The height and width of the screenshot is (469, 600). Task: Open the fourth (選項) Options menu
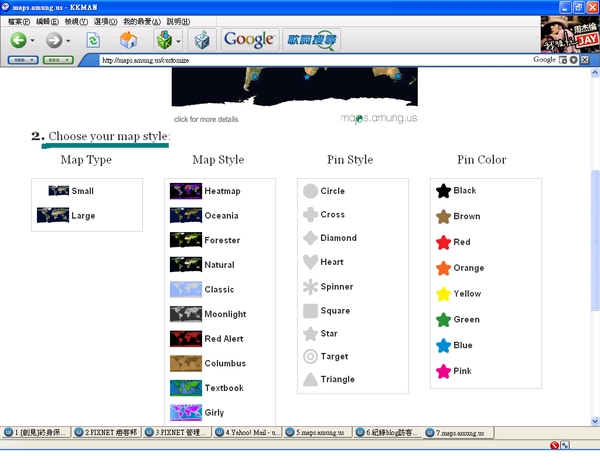pyautogui.click(x=106, y=21)
